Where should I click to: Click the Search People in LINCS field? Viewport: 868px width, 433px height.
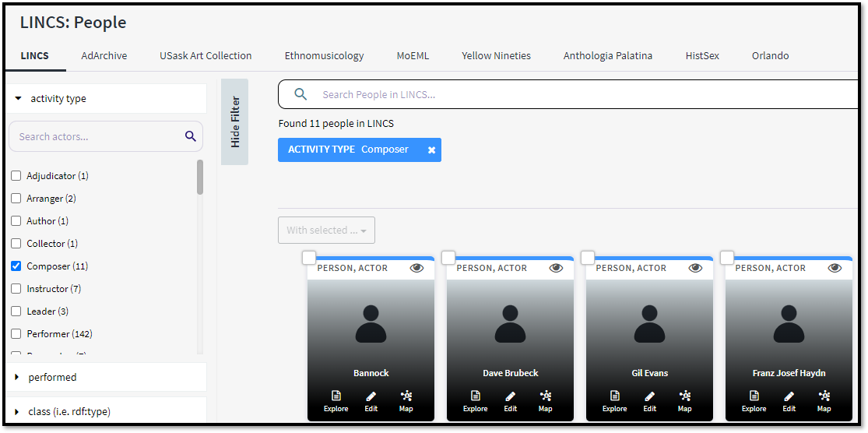(576, 95)
